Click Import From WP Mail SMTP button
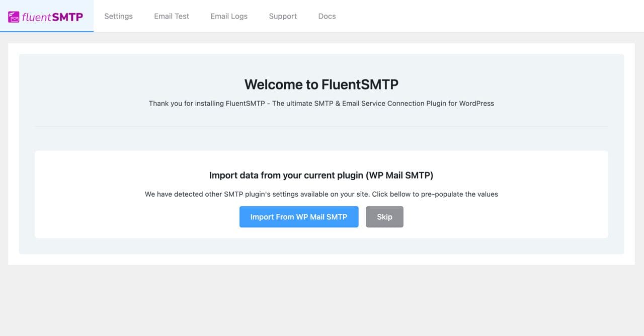Screen dimensions: 644x336 click(x=299, y=217)
